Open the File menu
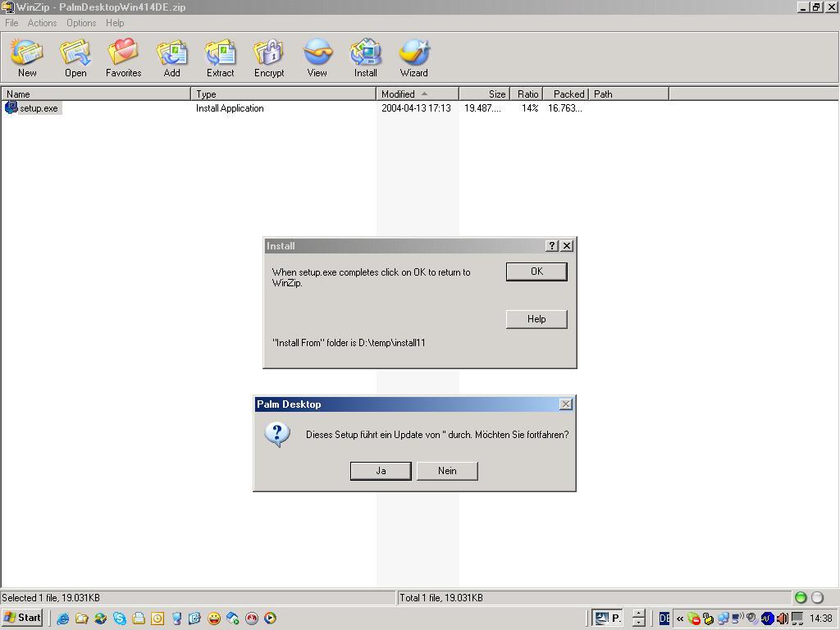Screen dimensions: 840x630 point(11,22)
